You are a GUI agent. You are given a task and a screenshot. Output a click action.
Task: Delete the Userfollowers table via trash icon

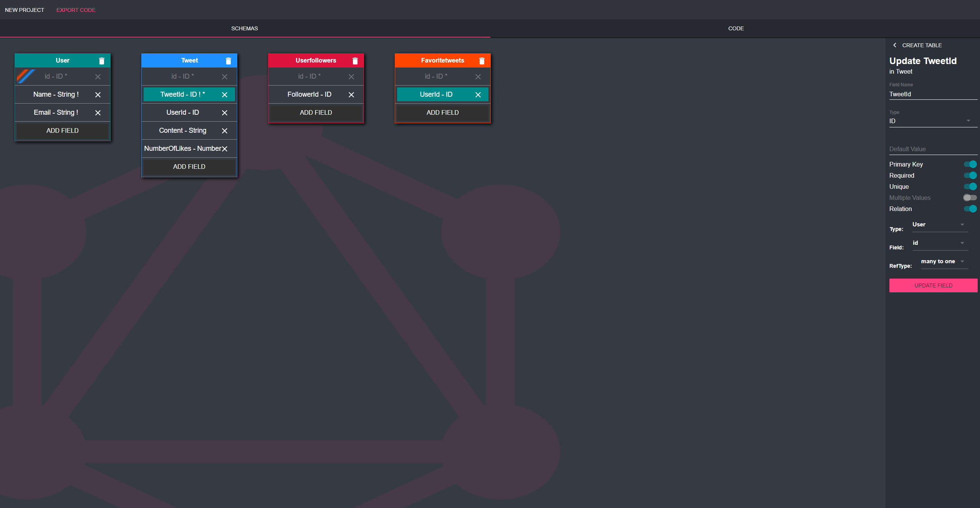point(355,61)
